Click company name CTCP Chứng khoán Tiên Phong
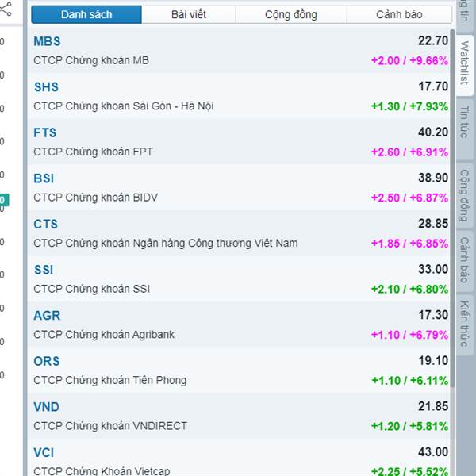This screenshot has width=476, height=476. click(x=110, y=380)
